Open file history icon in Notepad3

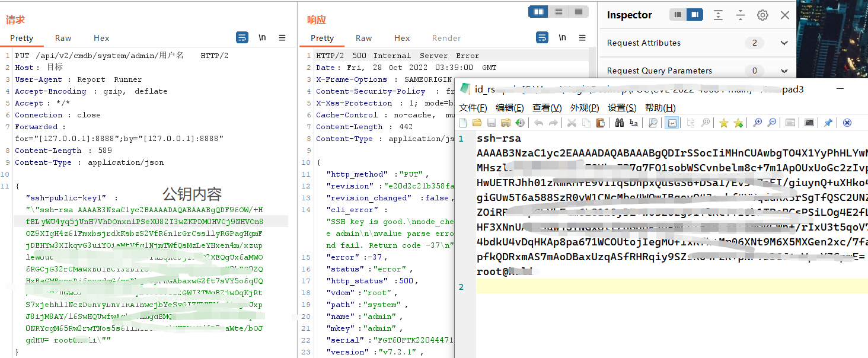click(x=520, y=123)
